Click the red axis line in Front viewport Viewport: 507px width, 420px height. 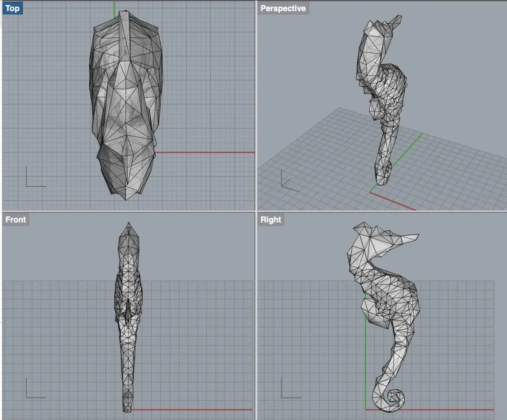tap(192, 409)
